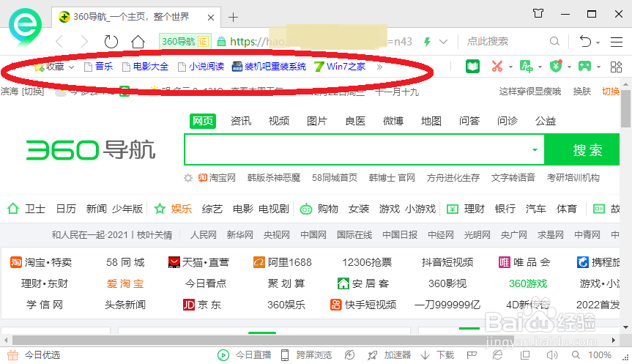Go to home page icon

pos(138,42)
